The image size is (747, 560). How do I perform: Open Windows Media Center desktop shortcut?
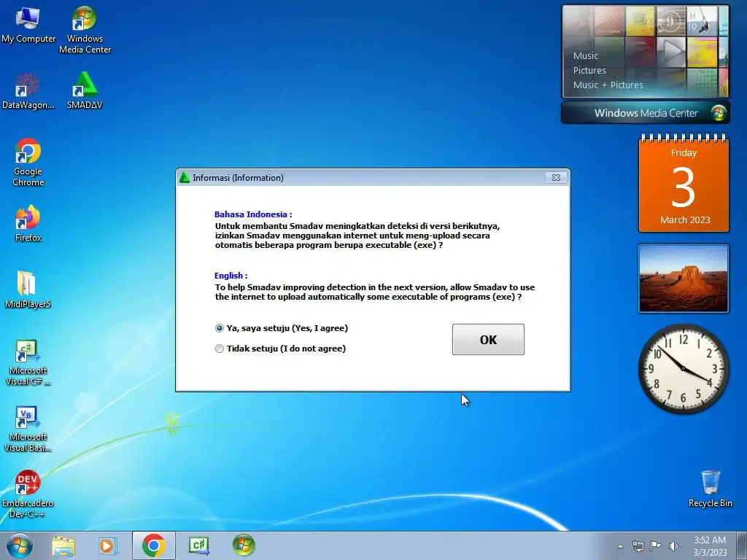tap(85, 29)
